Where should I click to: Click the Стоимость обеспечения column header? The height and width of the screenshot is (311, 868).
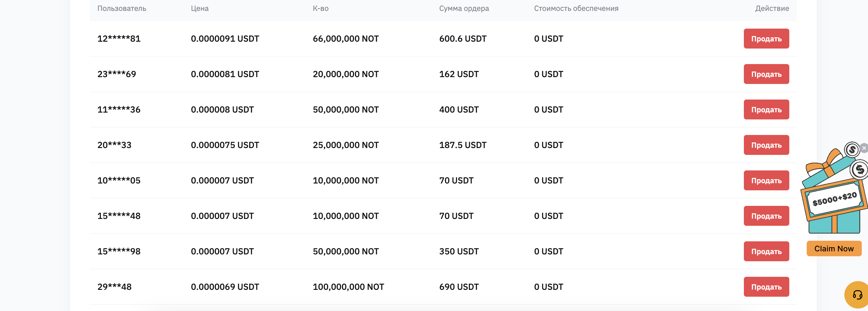(576, 8)
